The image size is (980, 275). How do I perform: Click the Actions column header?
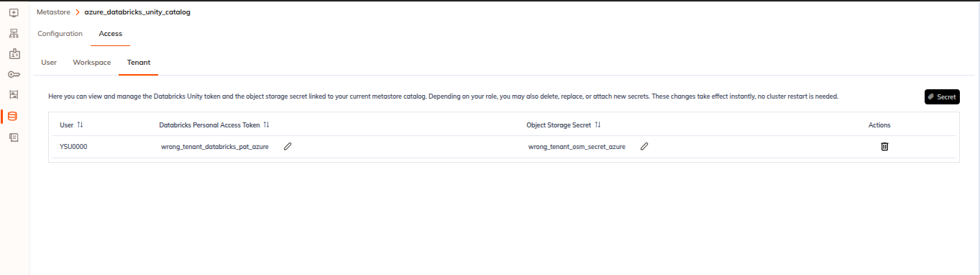[879, 125]
